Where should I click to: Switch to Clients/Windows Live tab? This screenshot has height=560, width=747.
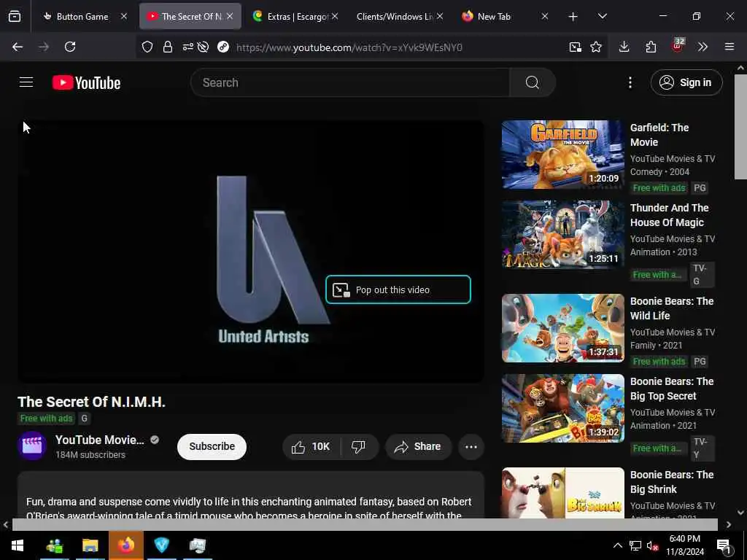395,17
